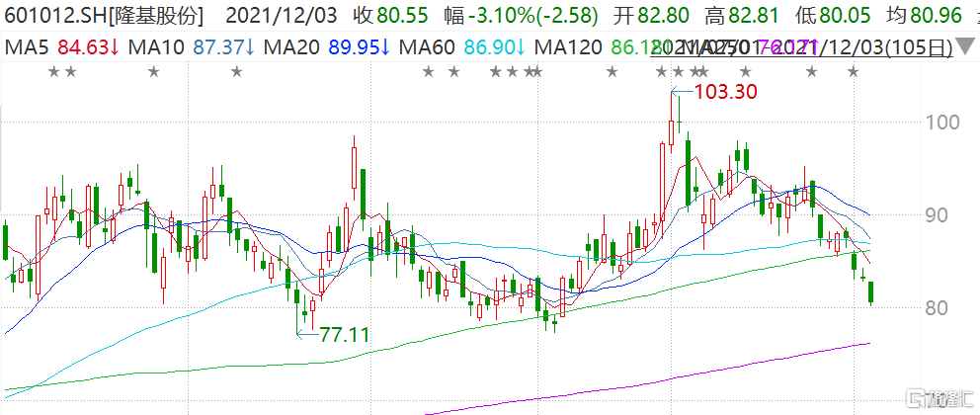
Task: Click the rightmost star event marker
Action: pyautogui.click(x=853, y=72)
